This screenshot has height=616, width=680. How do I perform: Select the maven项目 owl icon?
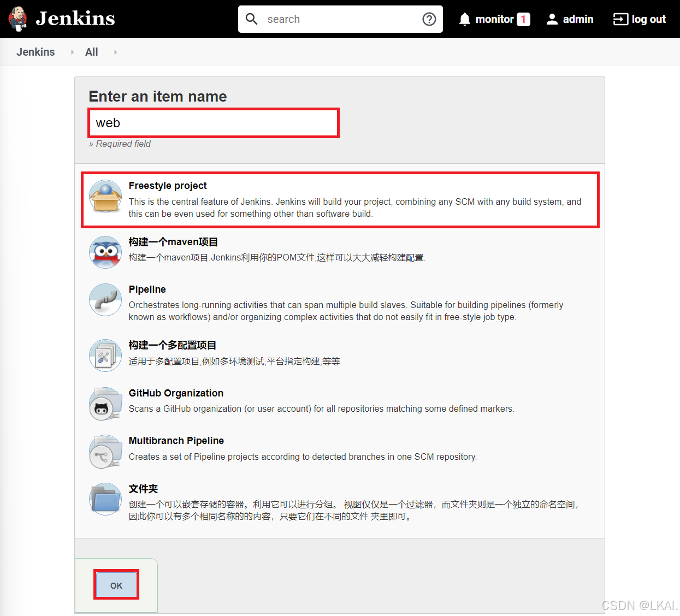point(105,252)
